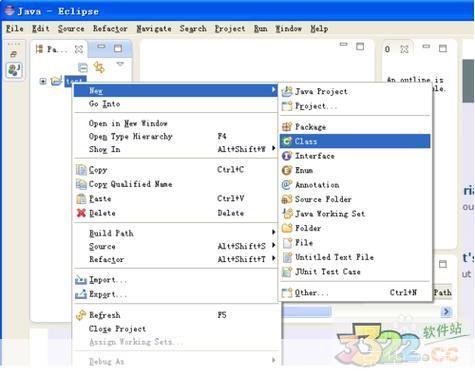Click the File document icon
The image size is (475, 375).
tap(287, 243)
